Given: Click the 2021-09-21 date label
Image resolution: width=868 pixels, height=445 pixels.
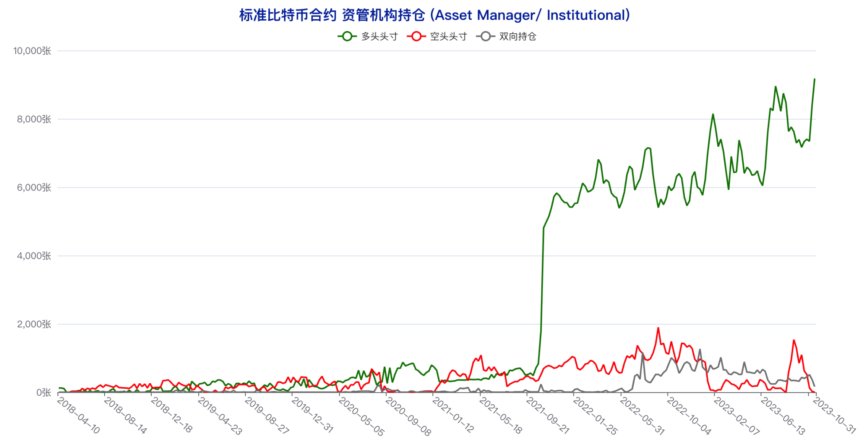Looking at the screenshot, I should point(547,415).
